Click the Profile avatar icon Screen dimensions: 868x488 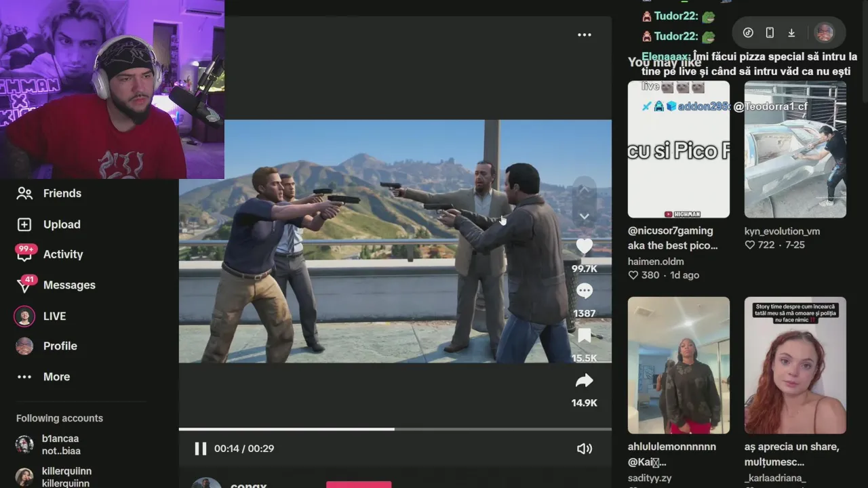[24, 346]
